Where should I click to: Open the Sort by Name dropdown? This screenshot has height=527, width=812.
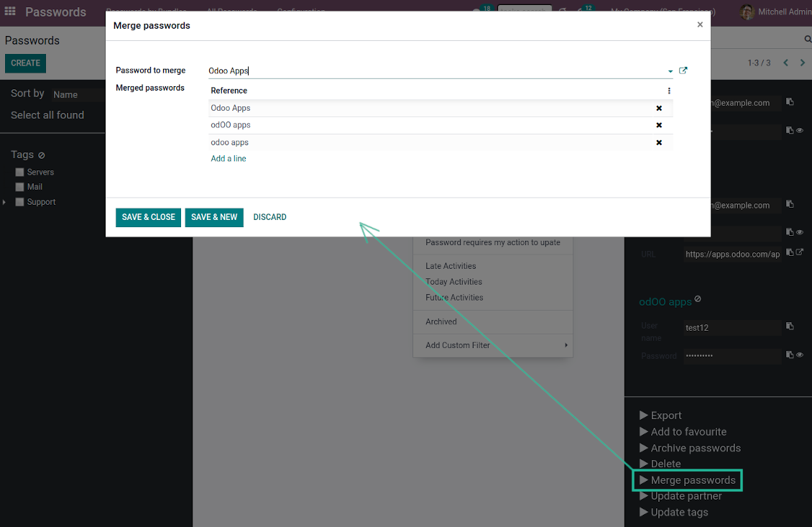click(x=78, y=95)
